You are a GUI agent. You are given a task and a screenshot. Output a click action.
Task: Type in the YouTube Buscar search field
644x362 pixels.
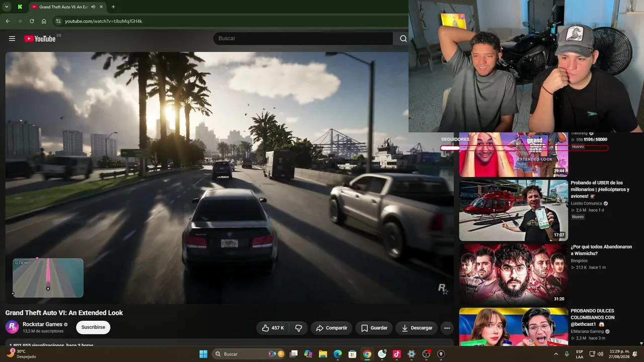(303, 39)
